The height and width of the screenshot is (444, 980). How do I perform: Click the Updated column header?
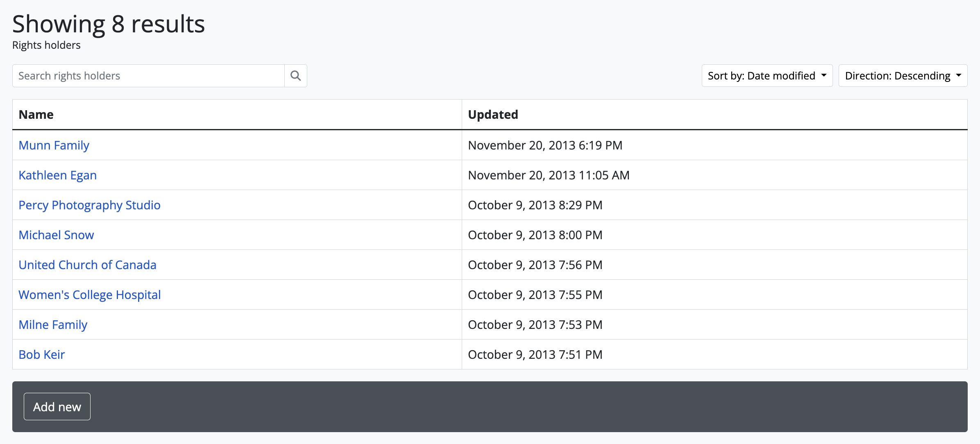[x=493, y=115]
